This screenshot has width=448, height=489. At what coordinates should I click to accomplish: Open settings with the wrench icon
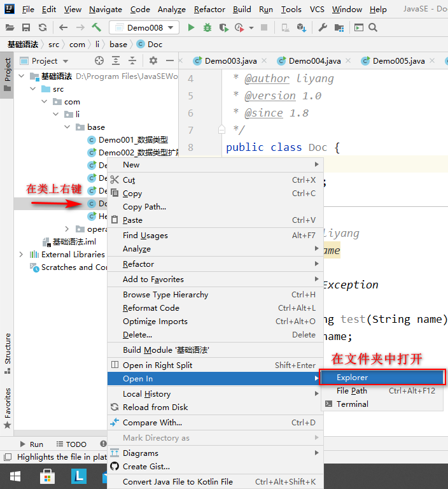(x=323, y=28)
